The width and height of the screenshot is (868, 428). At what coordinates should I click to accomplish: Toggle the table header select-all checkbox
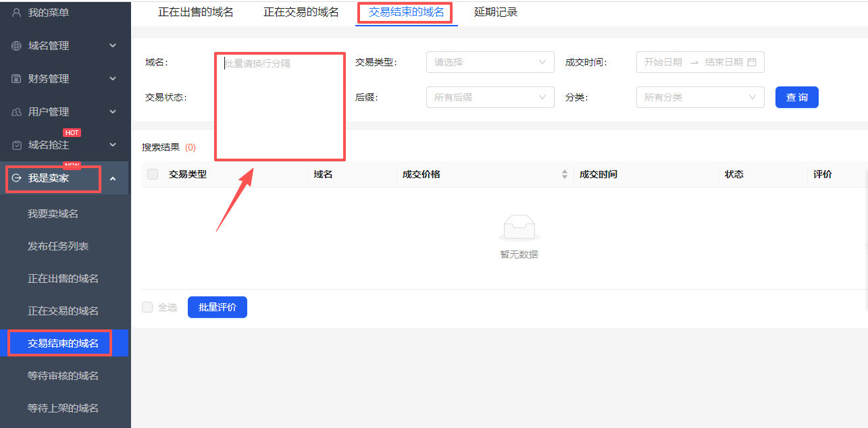click(153, 174)
